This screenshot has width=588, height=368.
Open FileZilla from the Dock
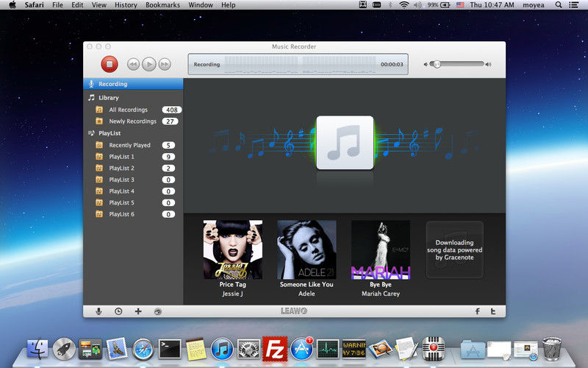tap(275, 349)
